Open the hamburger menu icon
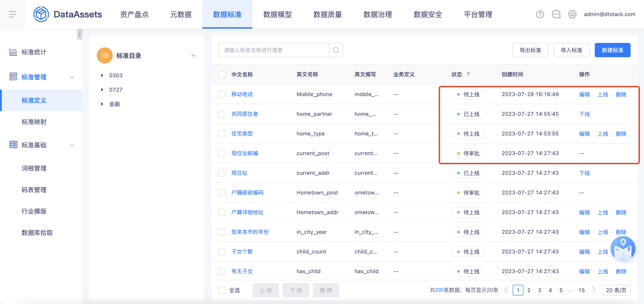This screenshot has height=304, width=644. click(13, 14)
